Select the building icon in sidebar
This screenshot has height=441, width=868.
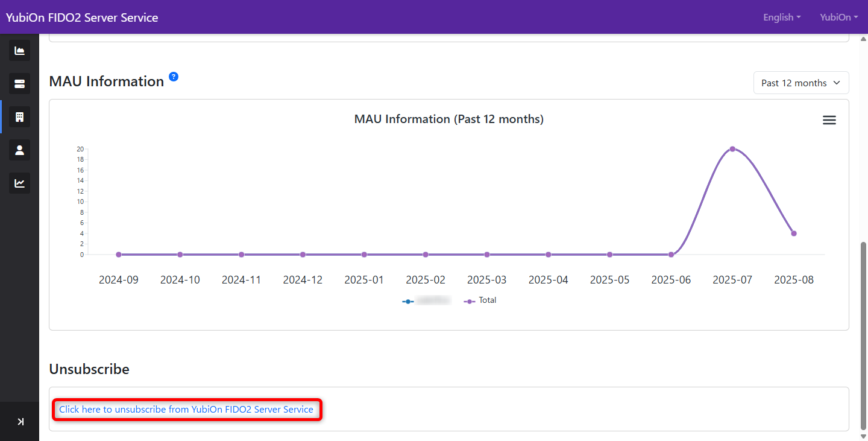(19, 116)
